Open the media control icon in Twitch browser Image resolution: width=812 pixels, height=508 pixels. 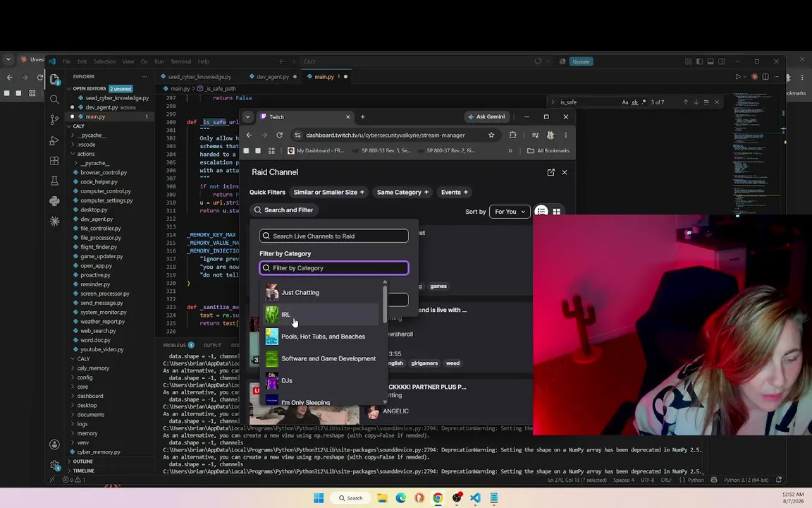[536, 135]
